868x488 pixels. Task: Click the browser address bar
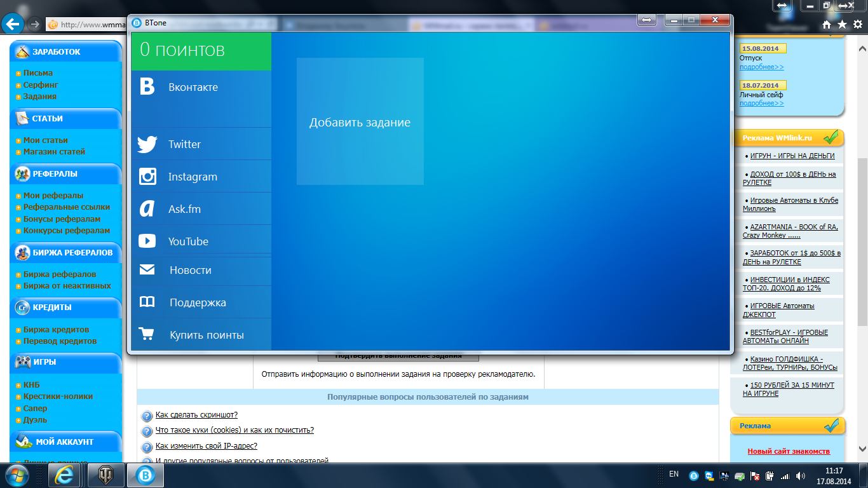coord(86,25)
